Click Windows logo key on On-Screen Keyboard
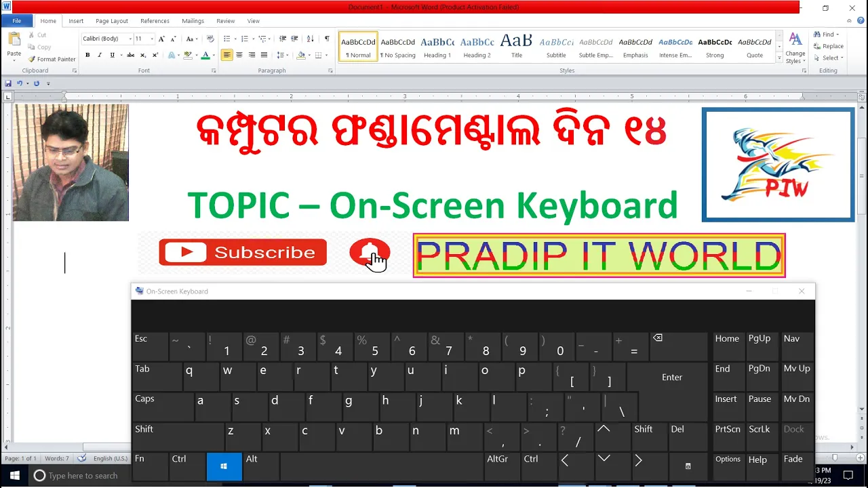The width and height of the screenshot is (868, 488). tap(224, 466)
